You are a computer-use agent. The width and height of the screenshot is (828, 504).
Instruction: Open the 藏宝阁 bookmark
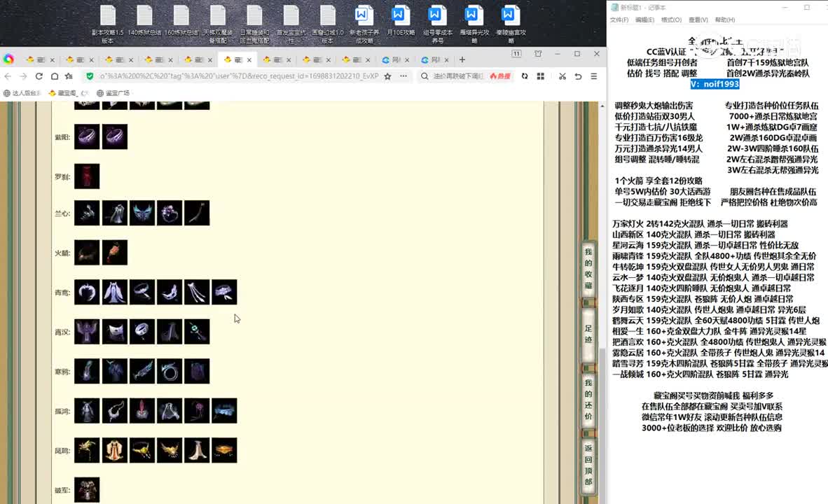click(x=67, y=93)
